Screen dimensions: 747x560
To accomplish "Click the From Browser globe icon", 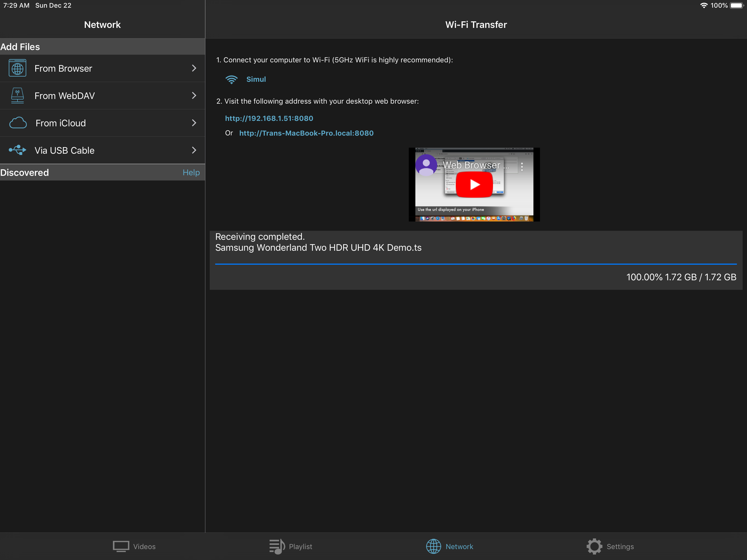I will [x=17, y=68].
